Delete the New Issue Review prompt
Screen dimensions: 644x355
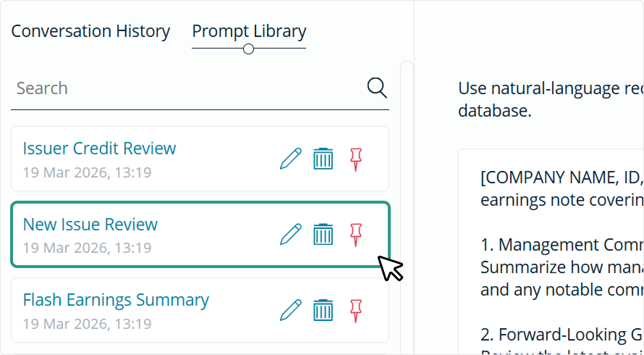pyautogui.click(x=323, y=235)
